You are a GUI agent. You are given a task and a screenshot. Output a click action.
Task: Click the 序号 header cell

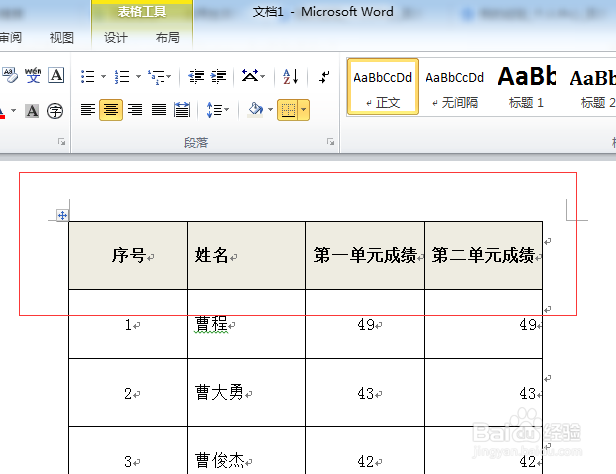point(128,255)
